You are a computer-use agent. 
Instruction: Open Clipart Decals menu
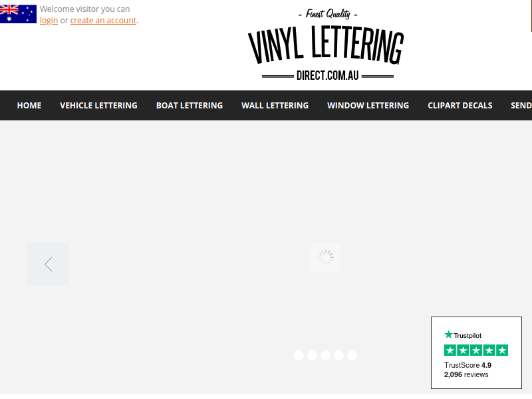click(460, 106)
